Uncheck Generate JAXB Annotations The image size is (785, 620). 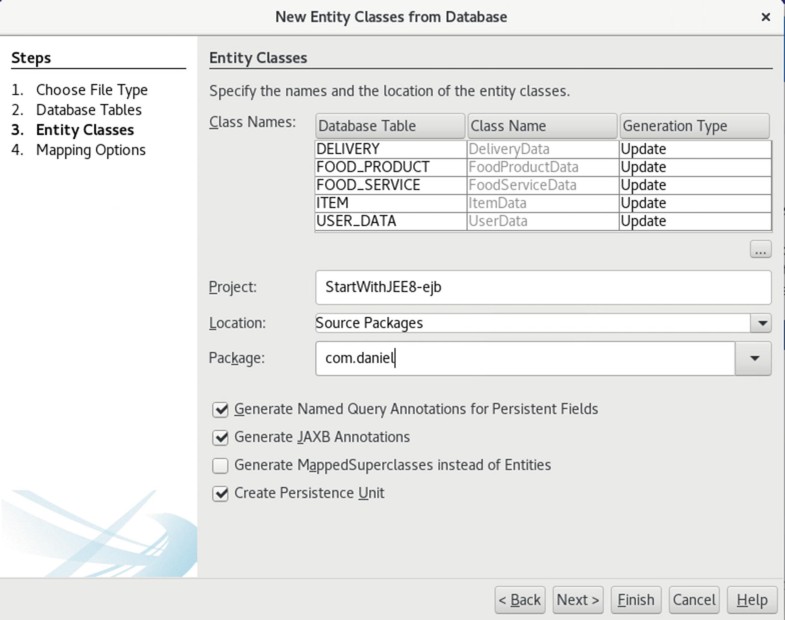(220, 437)
